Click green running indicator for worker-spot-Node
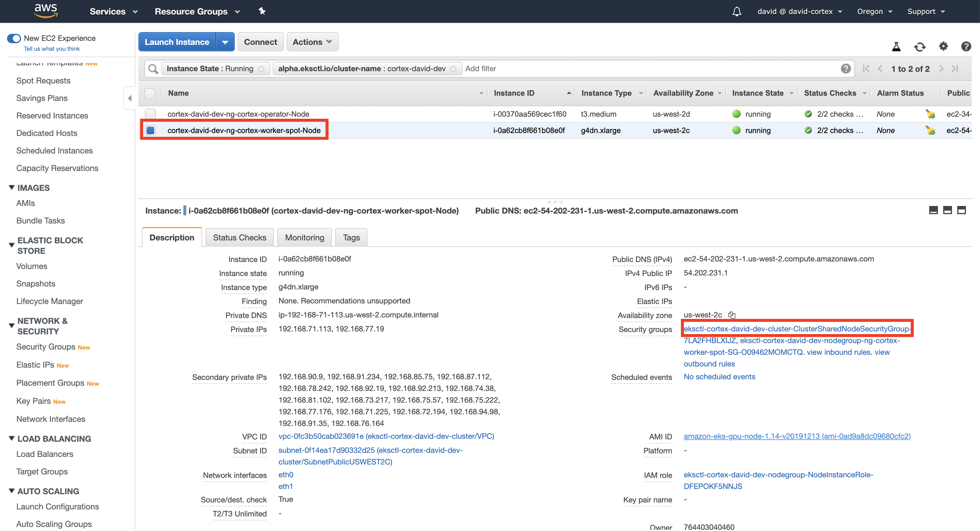980x531 pixels. (x=736, y=130)
